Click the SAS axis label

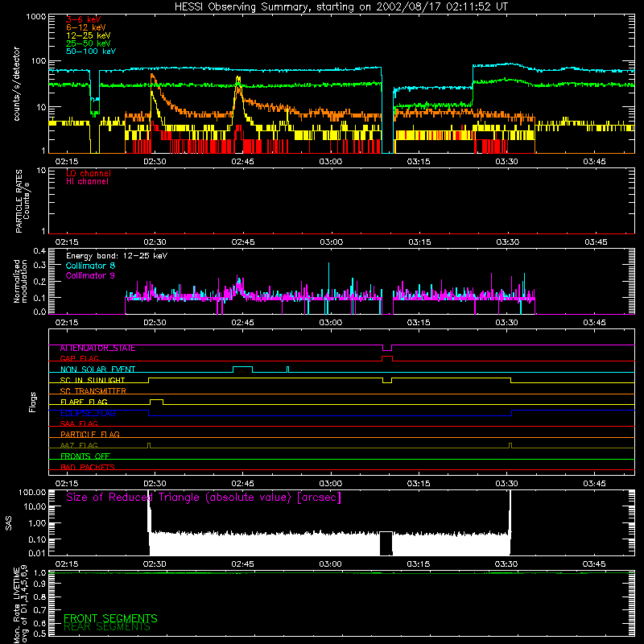[x=9, y=523]
